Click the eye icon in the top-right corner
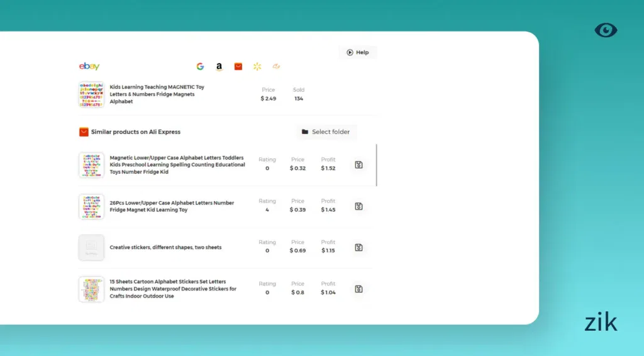This screenshot has width=644, height=356. click(606, 30)
